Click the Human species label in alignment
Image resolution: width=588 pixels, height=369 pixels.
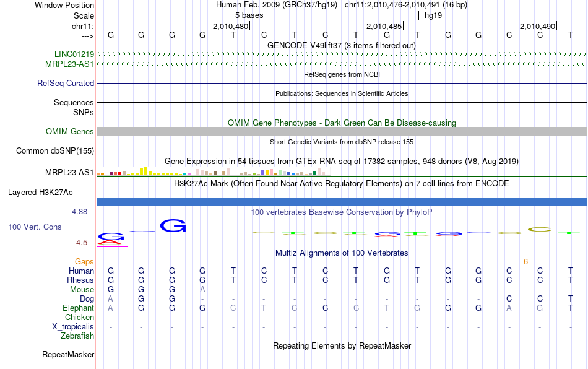pyautogui.click(x=81, y=271)
